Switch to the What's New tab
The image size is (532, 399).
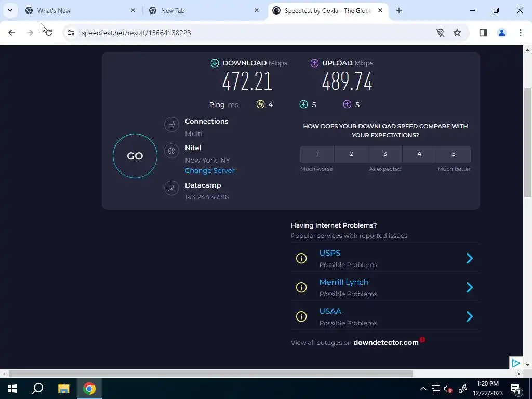pyautogui.click(x=79, y=10)
